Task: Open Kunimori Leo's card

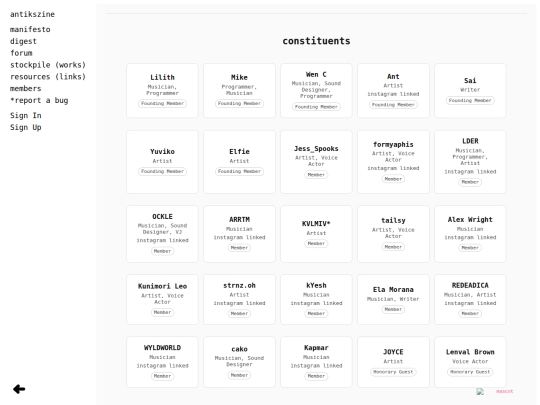Action: point(162,300)
